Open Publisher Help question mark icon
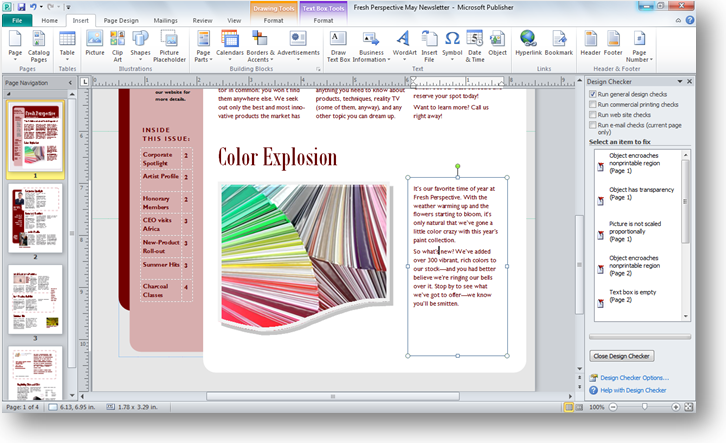726x443 pixels. click(x=689, y=20)
